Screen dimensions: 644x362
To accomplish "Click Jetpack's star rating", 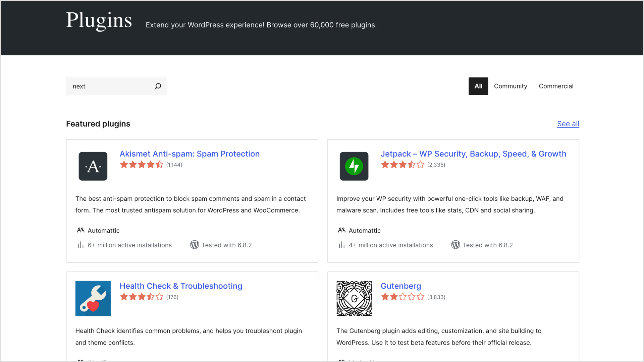I will 402,165.
